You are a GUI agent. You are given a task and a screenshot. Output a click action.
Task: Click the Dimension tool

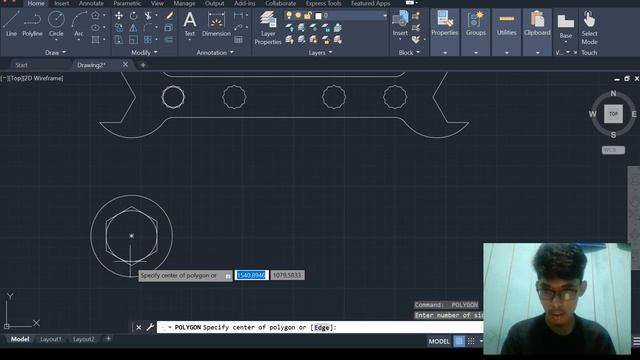[x=216, y=24]
